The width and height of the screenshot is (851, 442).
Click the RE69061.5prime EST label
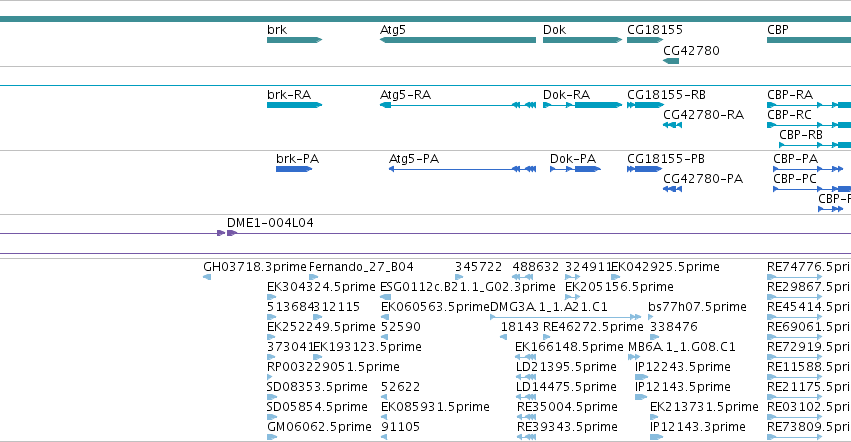(x=809, y=327)
